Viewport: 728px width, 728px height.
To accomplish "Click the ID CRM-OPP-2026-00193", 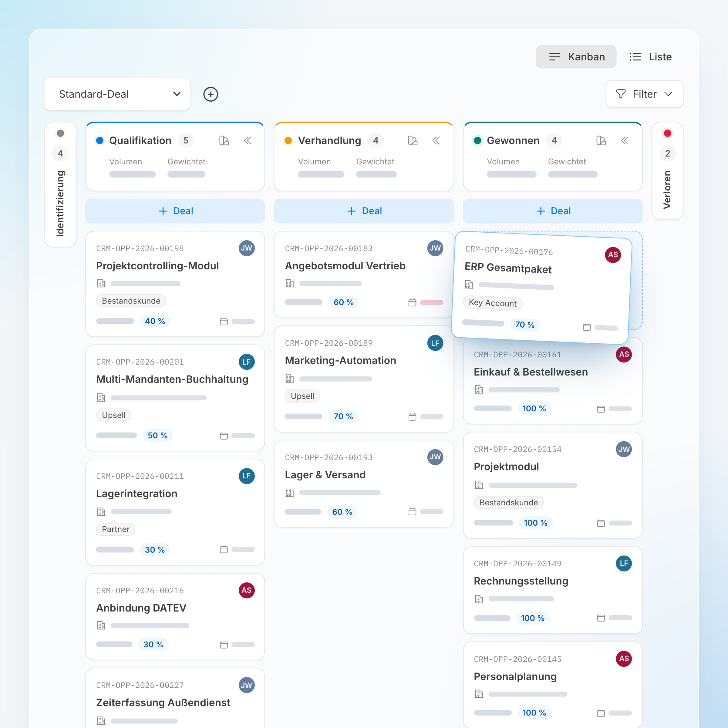I will [329, 457].
